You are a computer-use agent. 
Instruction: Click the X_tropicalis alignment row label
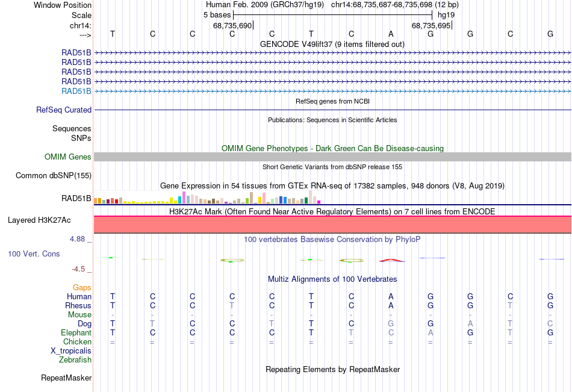pyautogui.click(x=71, y=351)
